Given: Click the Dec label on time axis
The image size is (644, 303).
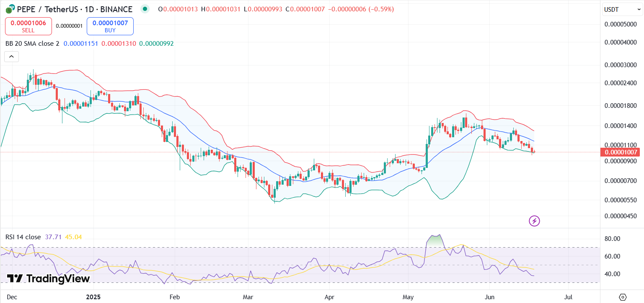Looking at the screenshot, I should [x=12, y=297].
